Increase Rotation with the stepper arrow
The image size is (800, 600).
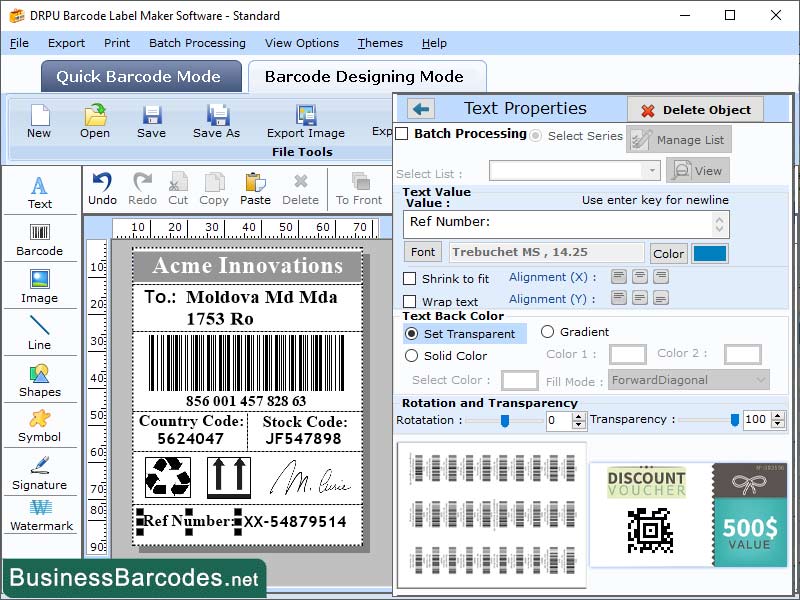[x=576, y=416]
